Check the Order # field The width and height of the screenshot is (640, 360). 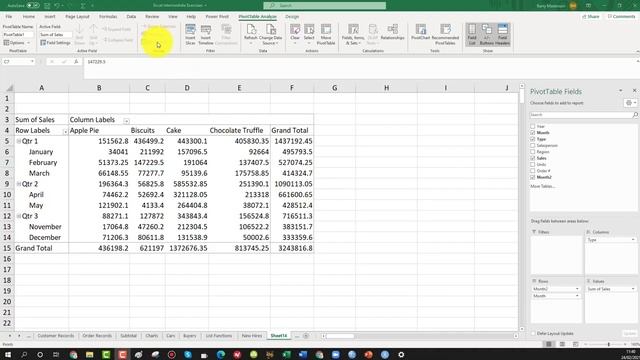(x=533, y=171)
